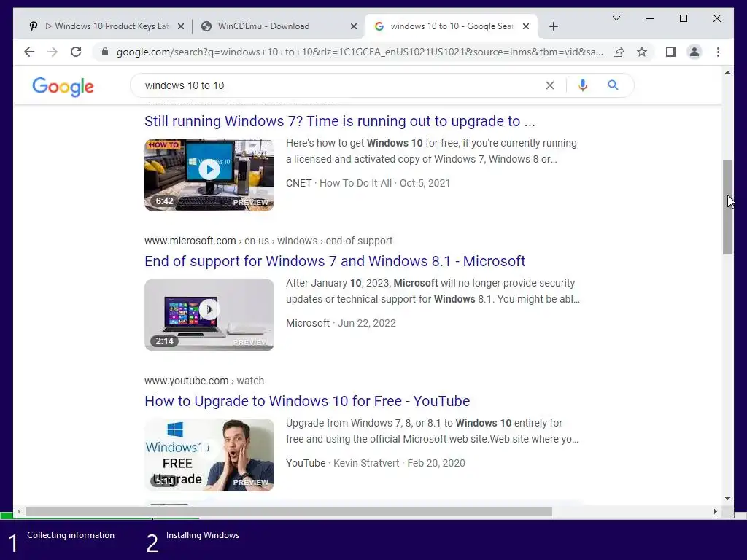Play the Microsoft 2:14 video thumbnail
Screen dimensions: 747x560
209,315
